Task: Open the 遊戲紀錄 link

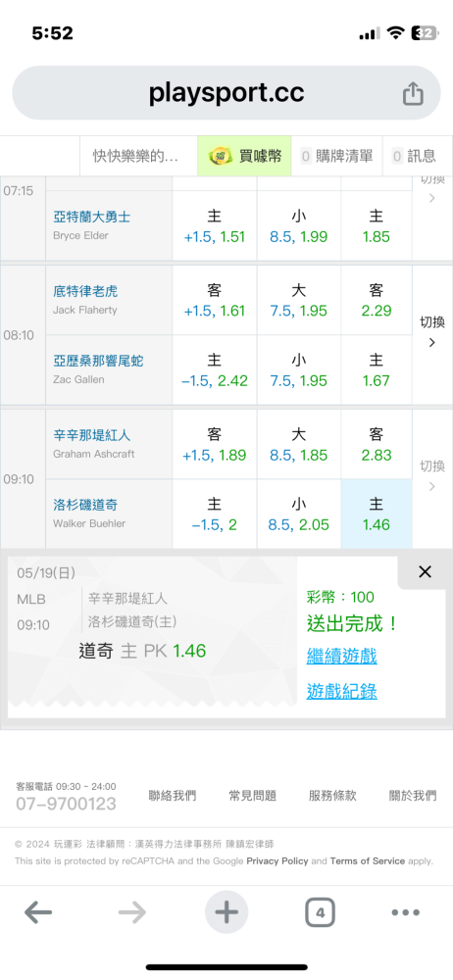Action: [341, 691]
